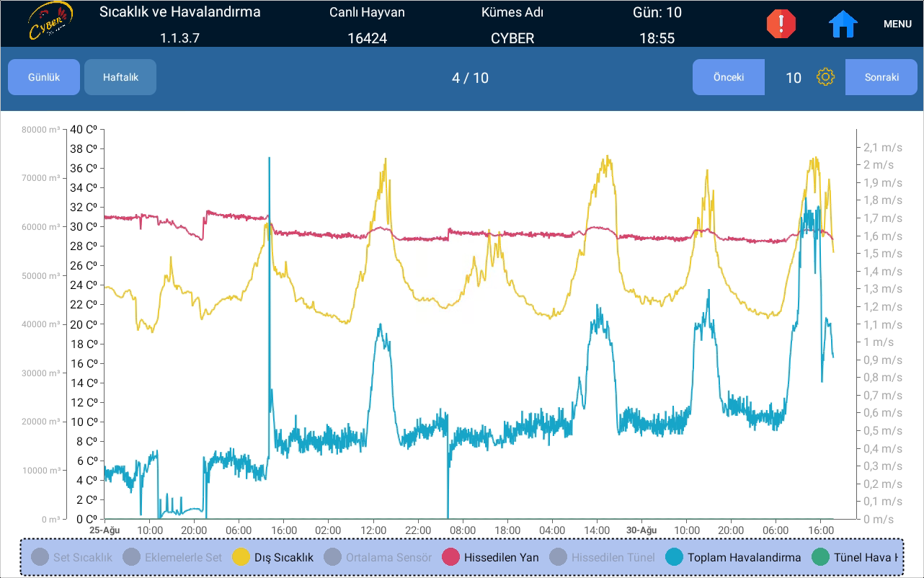Click the 4 / 10 page indicator

coord(470,78)
